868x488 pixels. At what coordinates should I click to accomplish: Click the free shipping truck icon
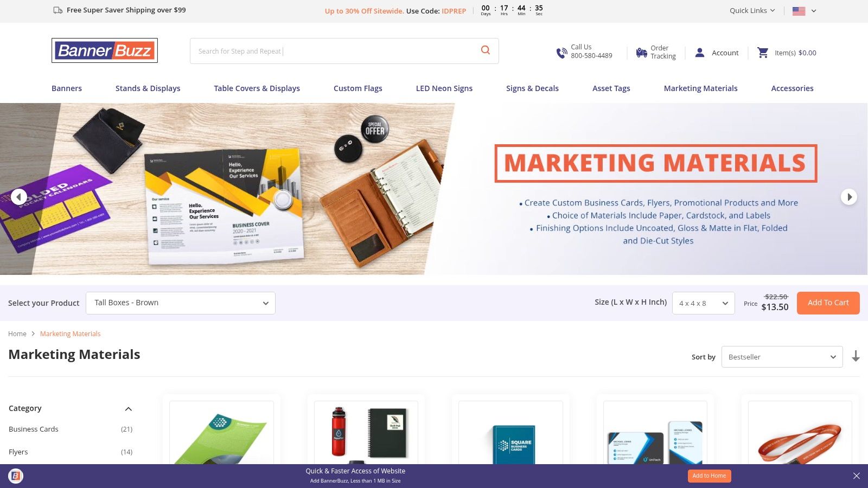58,10
